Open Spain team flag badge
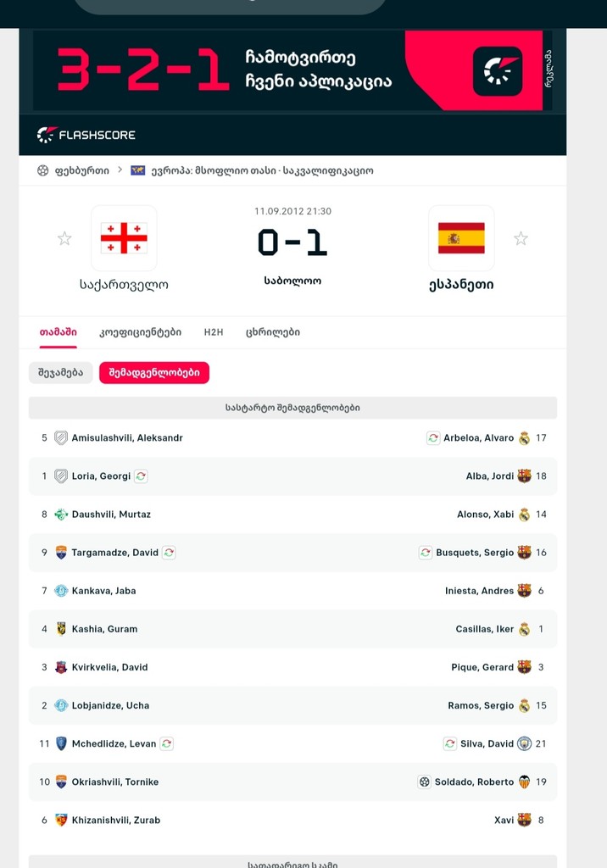Viewport: 607px width, 868px height. [461, 238]
